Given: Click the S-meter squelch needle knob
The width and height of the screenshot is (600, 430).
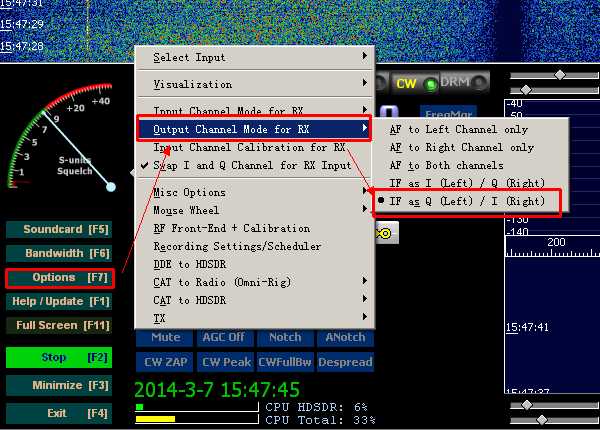Looking at the screenshot, I should click(111, 187).
